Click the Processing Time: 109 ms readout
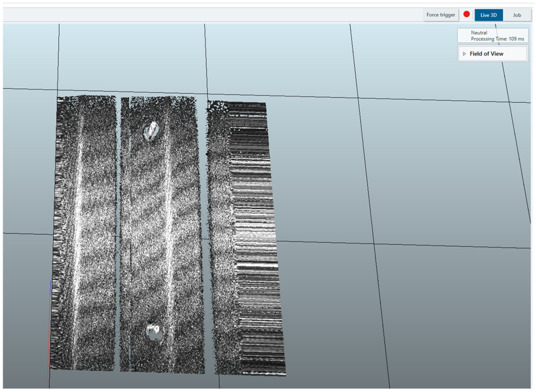536x392 pixels. [497, 39]
